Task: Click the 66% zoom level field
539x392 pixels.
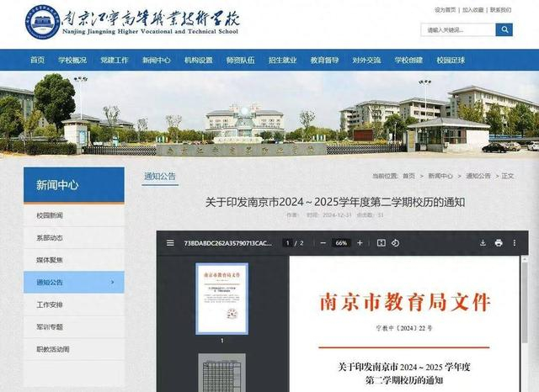Action: tap(341, 243)
